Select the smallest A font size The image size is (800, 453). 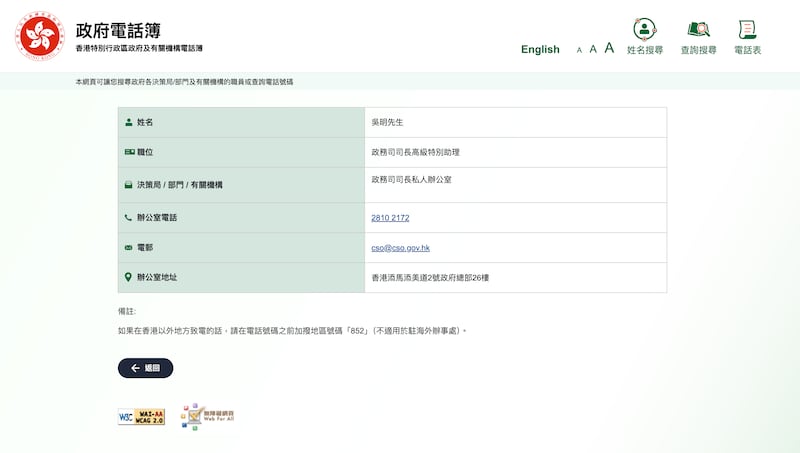[x=579, y=50]
